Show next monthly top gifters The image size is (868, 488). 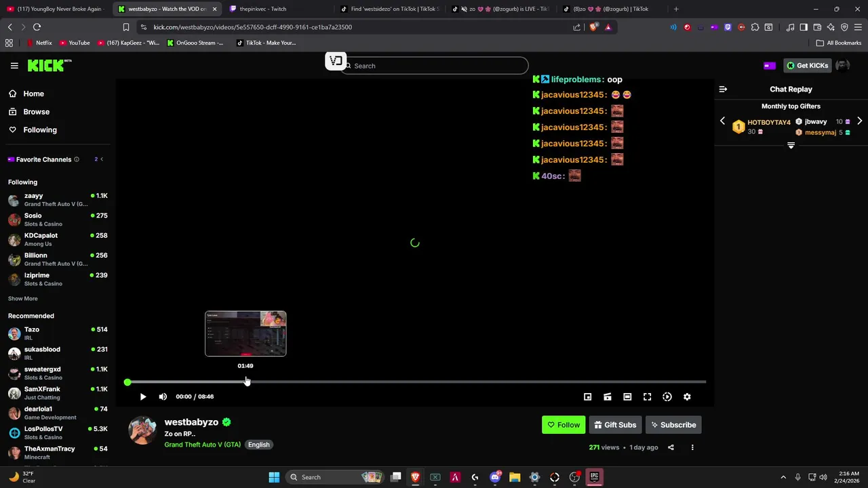click(859, 121)
